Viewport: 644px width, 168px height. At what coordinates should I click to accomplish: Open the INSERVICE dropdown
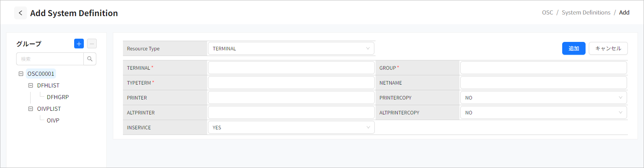291,127
